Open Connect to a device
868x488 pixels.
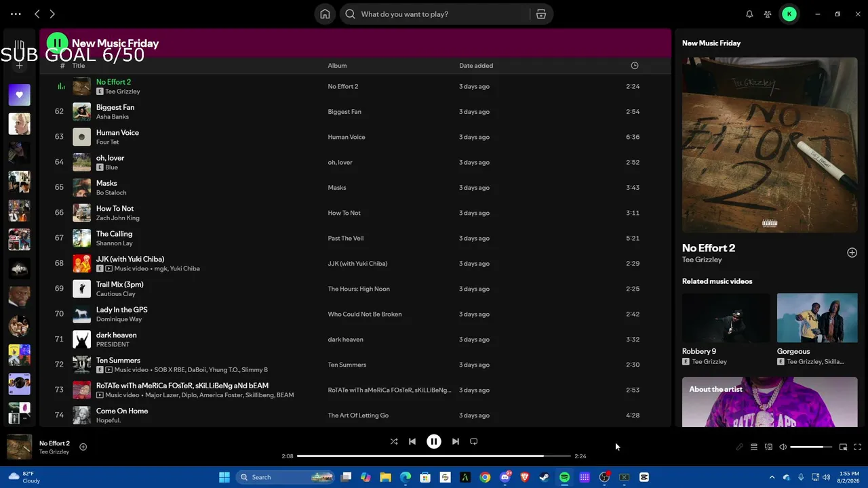[768, 447]
